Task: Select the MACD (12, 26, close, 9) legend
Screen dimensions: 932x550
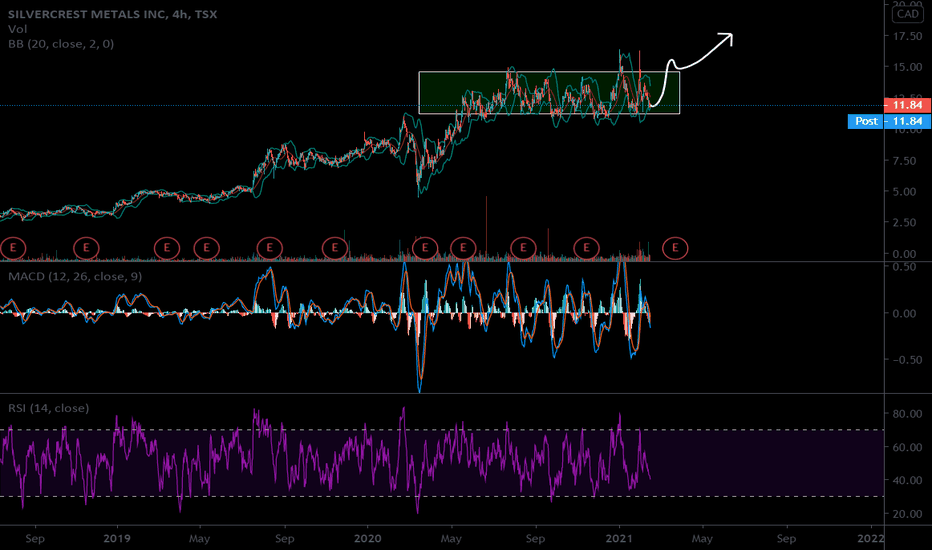Action: pos(75,276)
